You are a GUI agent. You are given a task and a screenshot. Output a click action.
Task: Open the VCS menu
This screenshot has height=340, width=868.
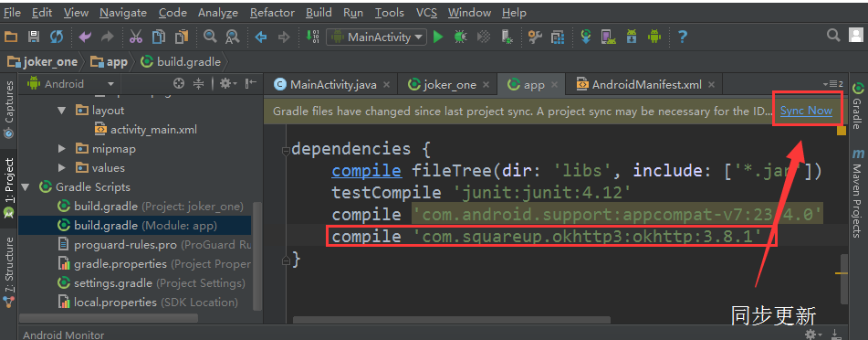point(426,12)
